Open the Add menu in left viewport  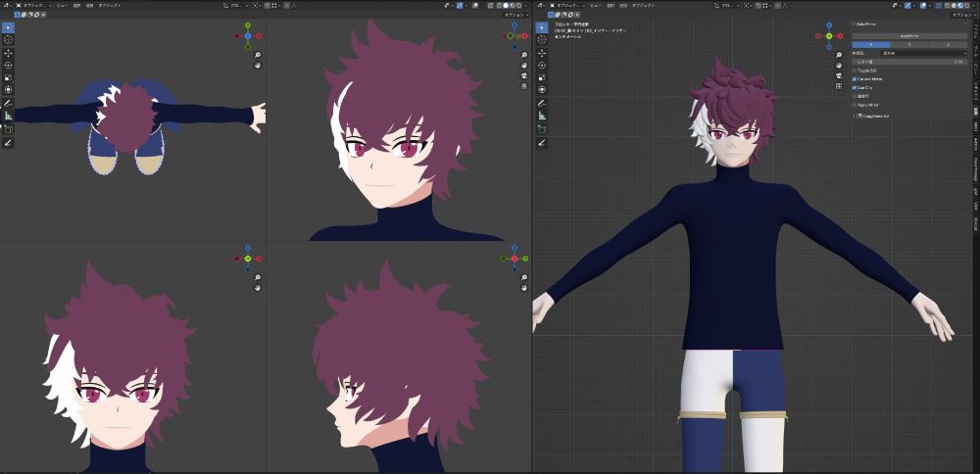coord(89,5)
